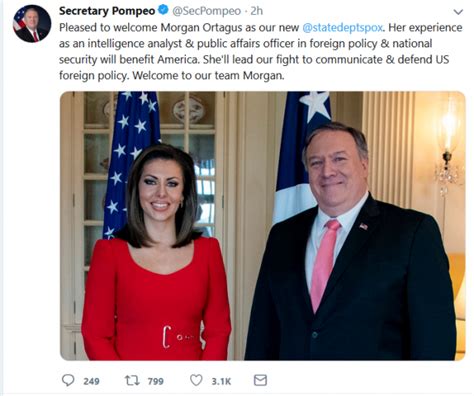Click the reply speech bubble icon
The image size is (474, 396).
tap(68, 380)
